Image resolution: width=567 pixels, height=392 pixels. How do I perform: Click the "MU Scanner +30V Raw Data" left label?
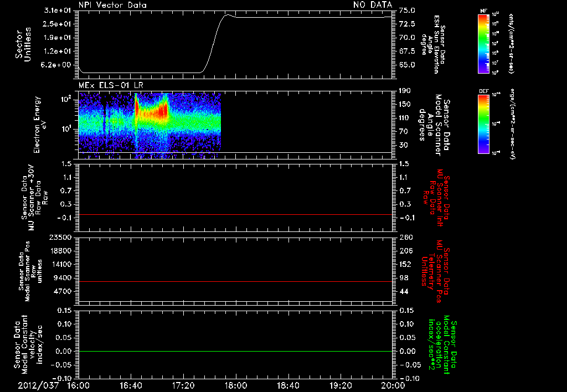pyautogui.click(x=34, y=198)
